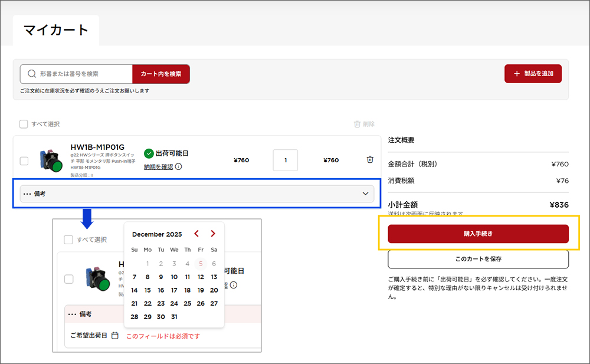Check the すべて選択 checkbox at top
Image resolution: width=590 pixels, height=364 pixels.
(x=24, y=124)
